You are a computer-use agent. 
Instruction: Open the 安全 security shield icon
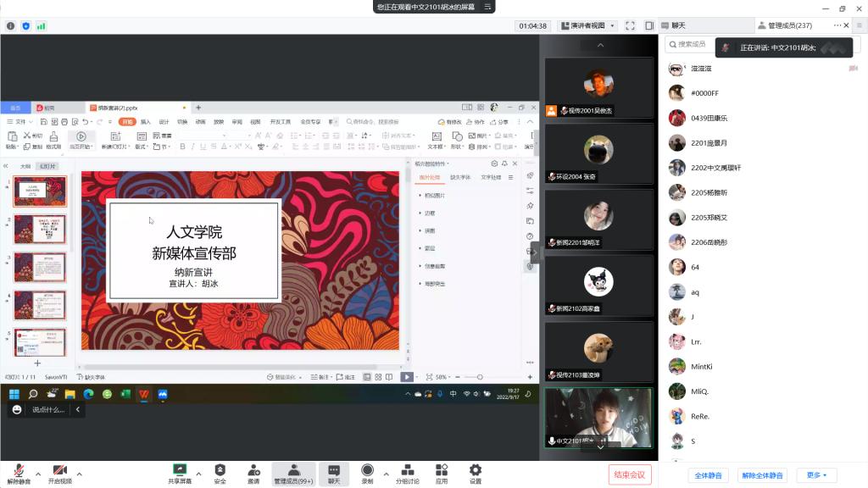click(220, 470)
